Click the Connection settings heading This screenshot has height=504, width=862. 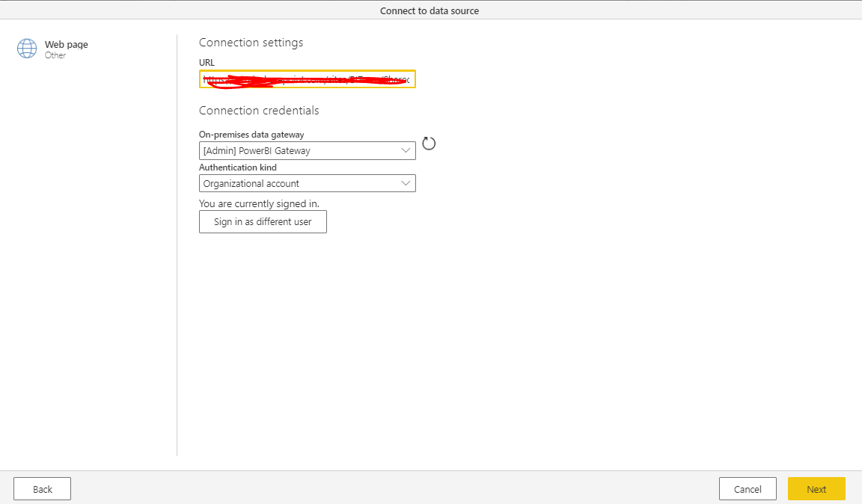(x=251, y=43)
